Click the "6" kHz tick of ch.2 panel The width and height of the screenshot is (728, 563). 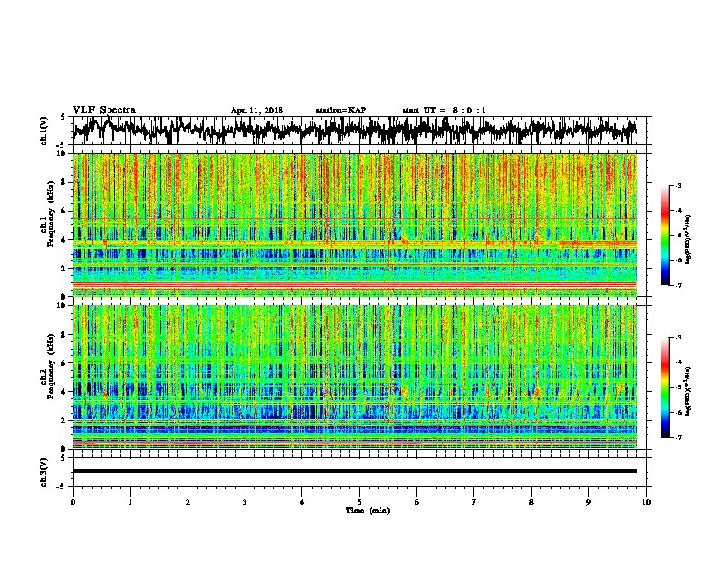[63, 363]
